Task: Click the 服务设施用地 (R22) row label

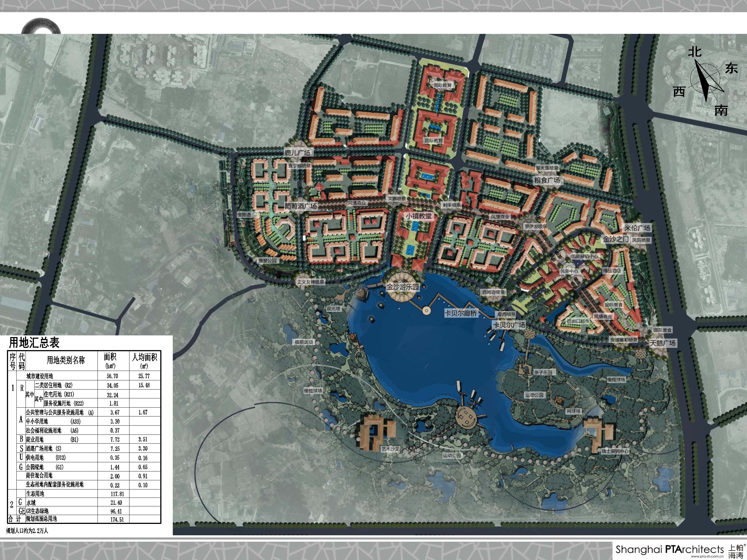Action: 64,403
